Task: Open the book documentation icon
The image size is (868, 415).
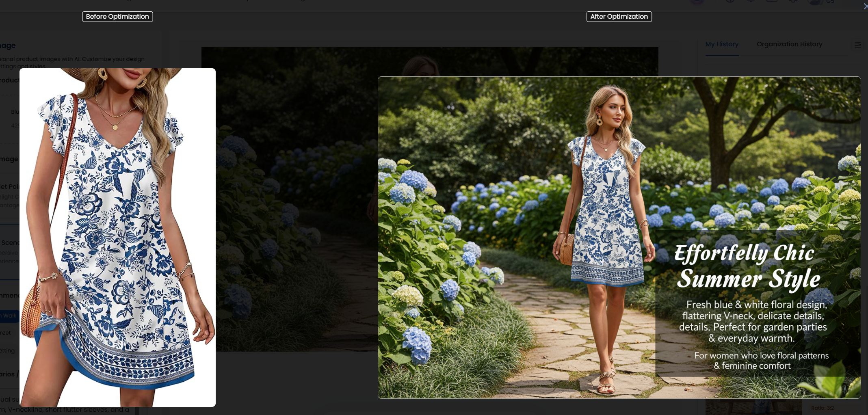Action: [772, 1]
